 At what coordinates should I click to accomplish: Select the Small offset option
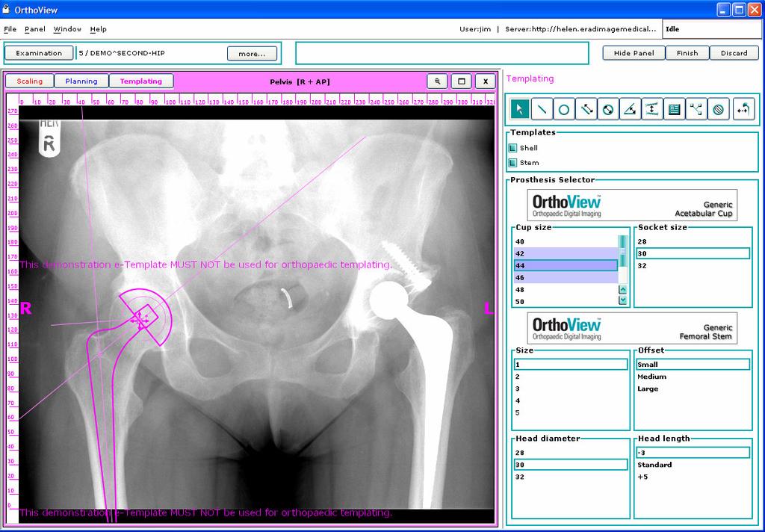click(x=693, y=365)
